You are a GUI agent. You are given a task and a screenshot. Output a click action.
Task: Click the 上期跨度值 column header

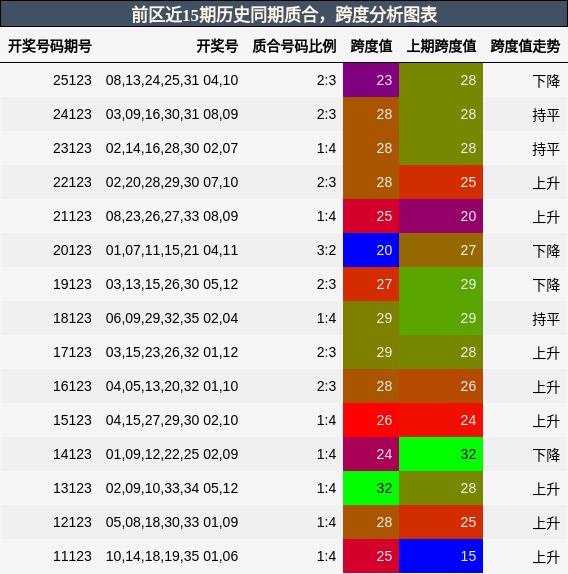(441, 46)
